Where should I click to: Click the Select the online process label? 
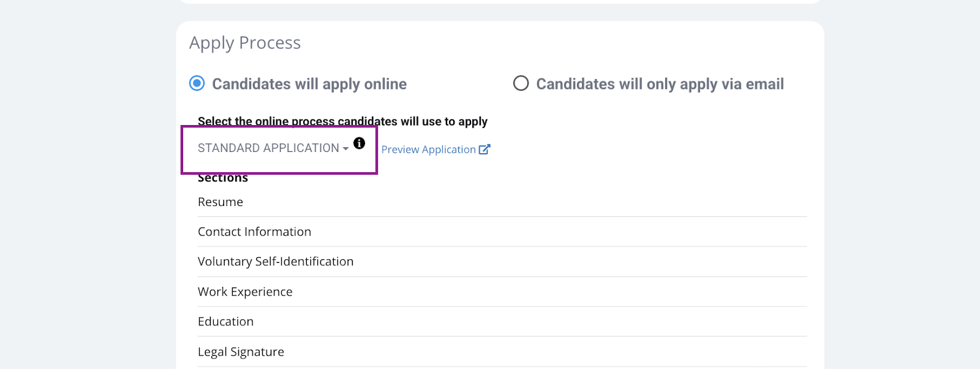[x=342, y=121]
